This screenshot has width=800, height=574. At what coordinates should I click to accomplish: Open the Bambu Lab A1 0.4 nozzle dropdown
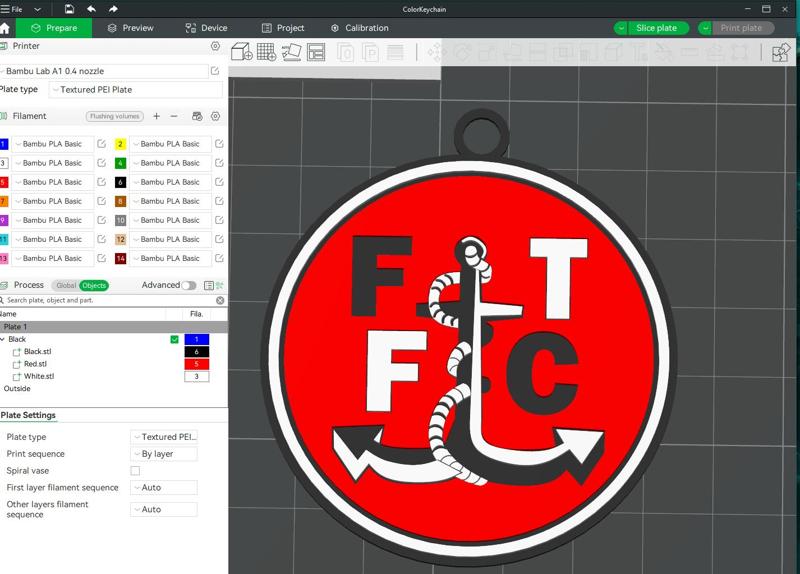[104, 71]
